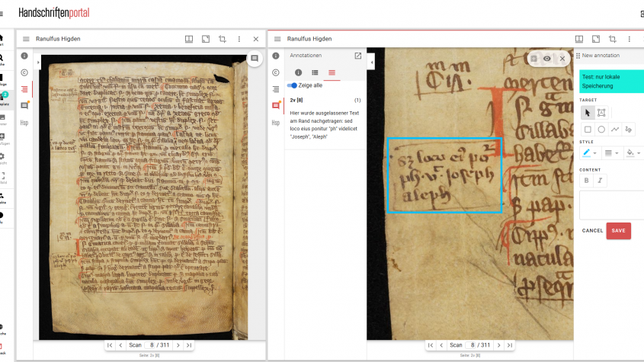Select crop tool in right window toolbar
The height and width of the screenshot is (362, 644).
pos(613,39)
